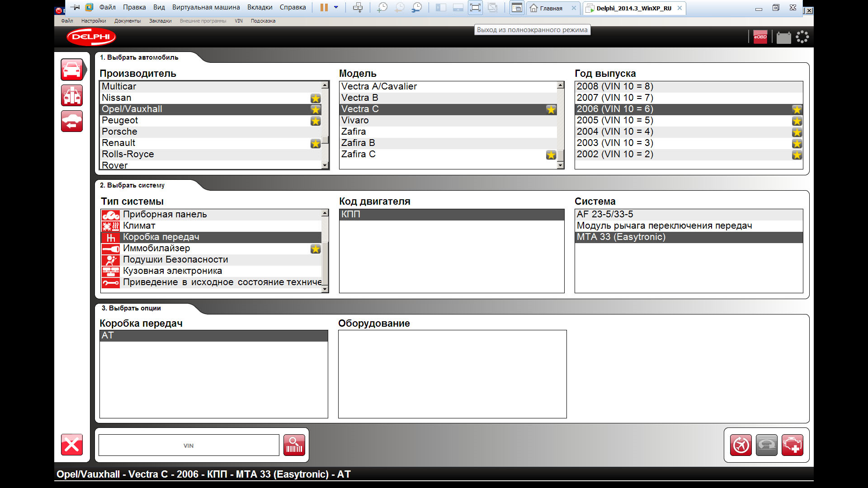Screen dimensions: 868x488
Task: Select КПП engine code
Action: [x=452, y=215]
